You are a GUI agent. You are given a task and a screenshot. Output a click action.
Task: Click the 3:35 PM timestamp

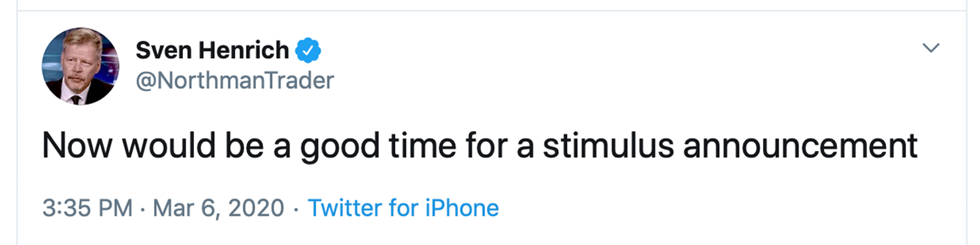[x=88, y=208]
